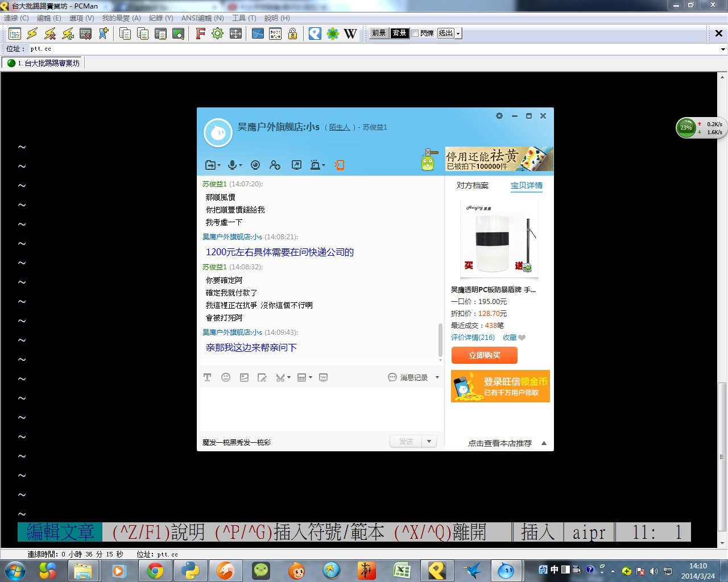
Task: Open the 消息记录 dropdown arrow
Action: pos(437,377)
